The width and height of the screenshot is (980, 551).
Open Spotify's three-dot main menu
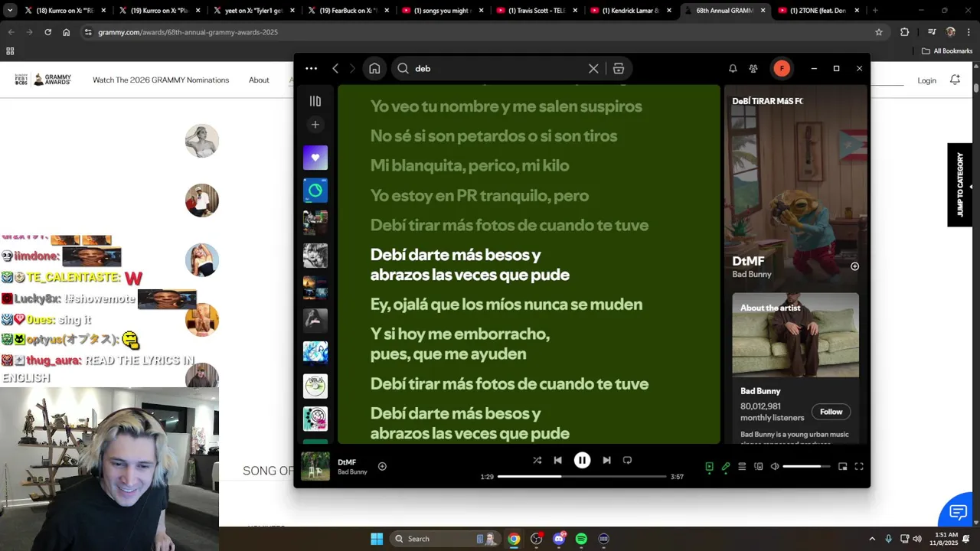(311, 68)
